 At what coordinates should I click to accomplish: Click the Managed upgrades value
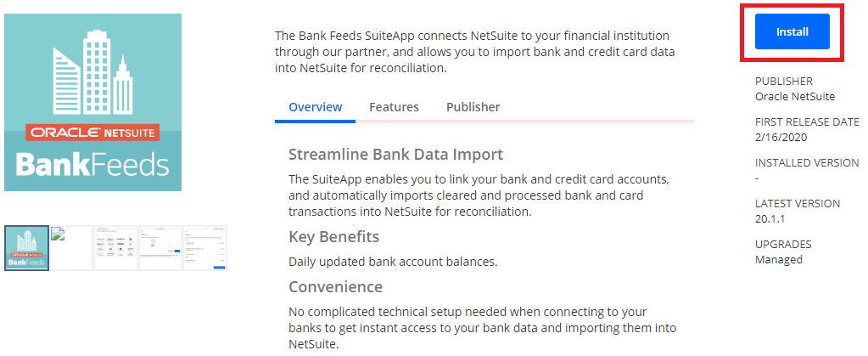pos(778,260)
